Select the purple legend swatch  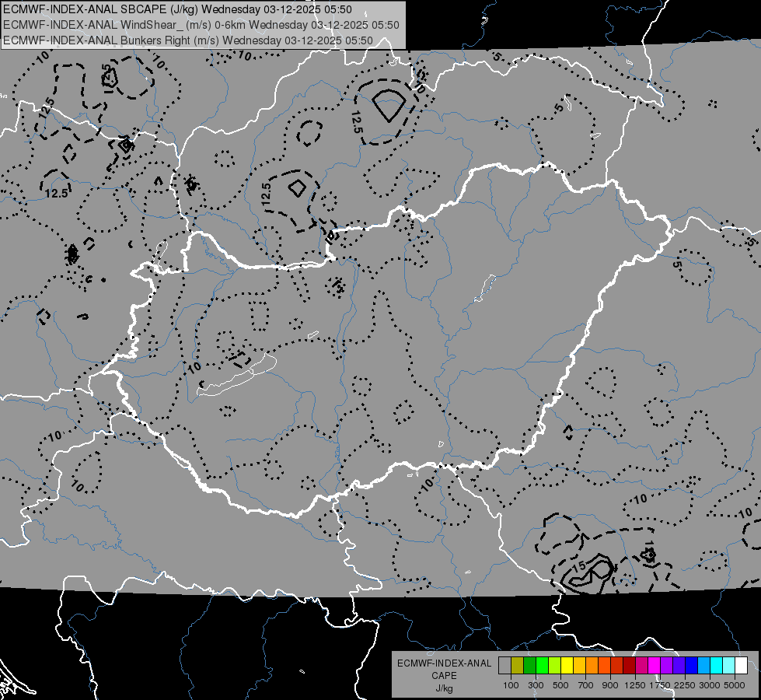667,666
